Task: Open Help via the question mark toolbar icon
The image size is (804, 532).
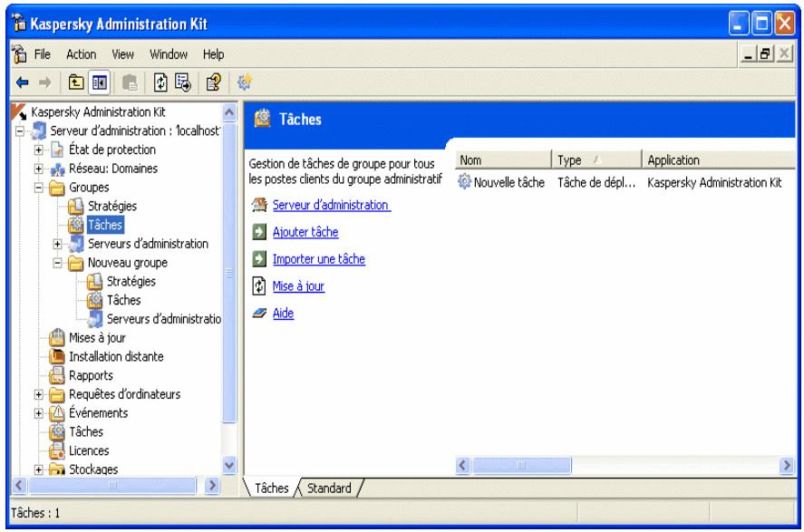Action: pos(213,82)
